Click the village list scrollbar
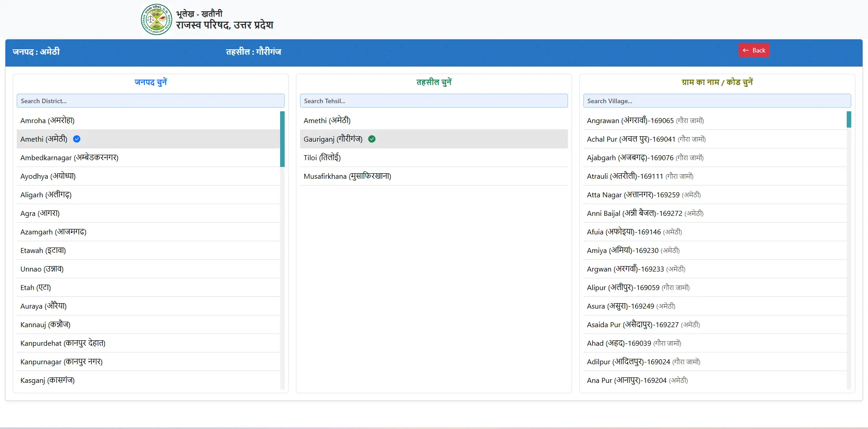 coord(849,119)
